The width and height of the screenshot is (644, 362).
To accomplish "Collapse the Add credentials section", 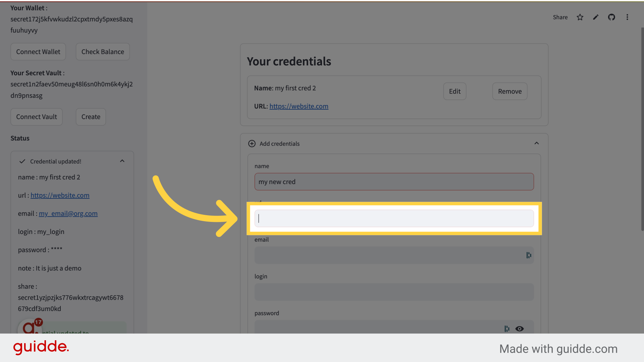I will point(537,143).
